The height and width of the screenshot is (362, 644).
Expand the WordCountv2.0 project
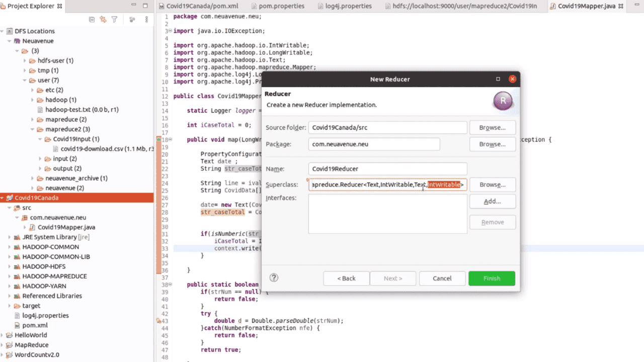[3, 355]
